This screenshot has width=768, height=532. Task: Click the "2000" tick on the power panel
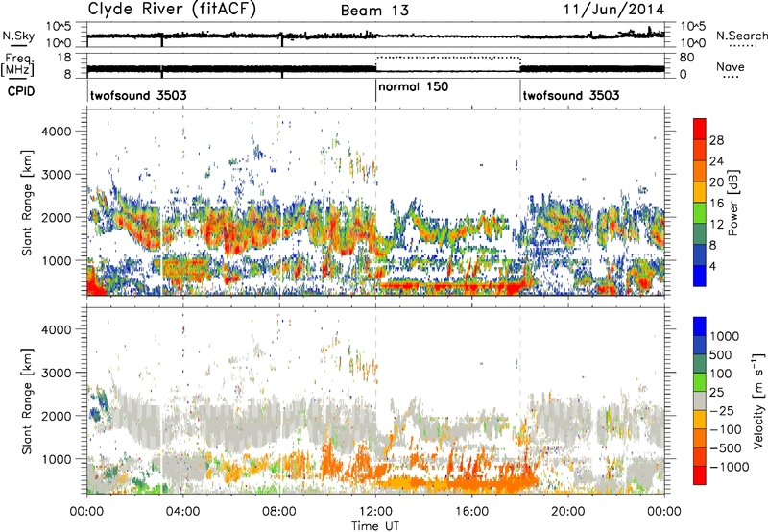tap(56, 217)
